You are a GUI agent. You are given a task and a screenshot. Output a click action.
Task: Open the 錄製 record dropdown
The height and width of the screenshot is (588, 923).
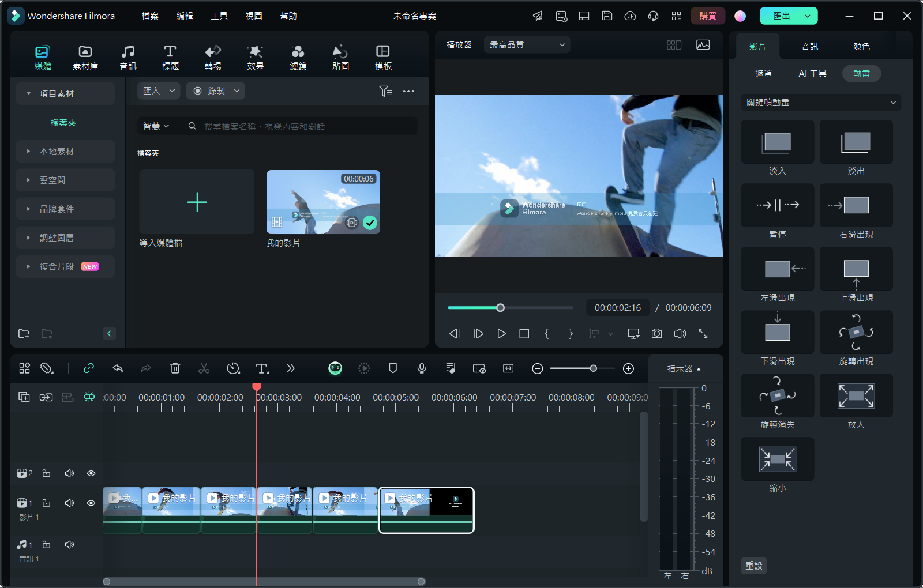click(216, 91)
